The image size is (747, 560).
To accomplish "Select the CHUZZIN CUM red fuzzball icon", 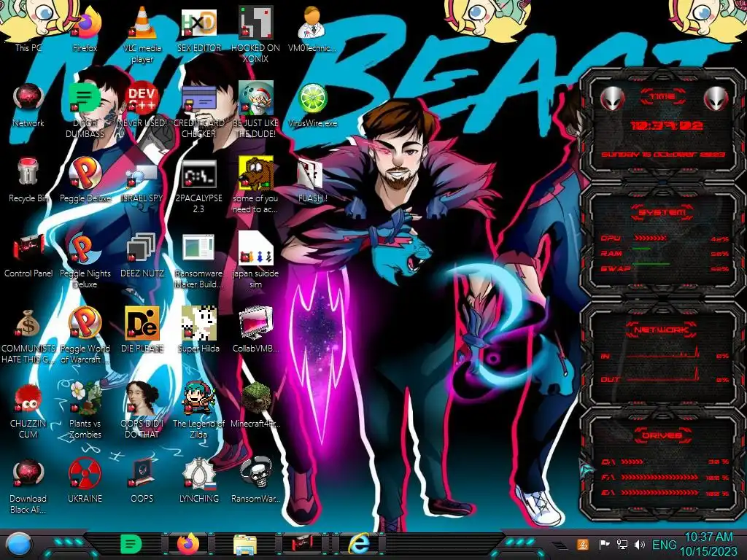I will coord(28,411).
